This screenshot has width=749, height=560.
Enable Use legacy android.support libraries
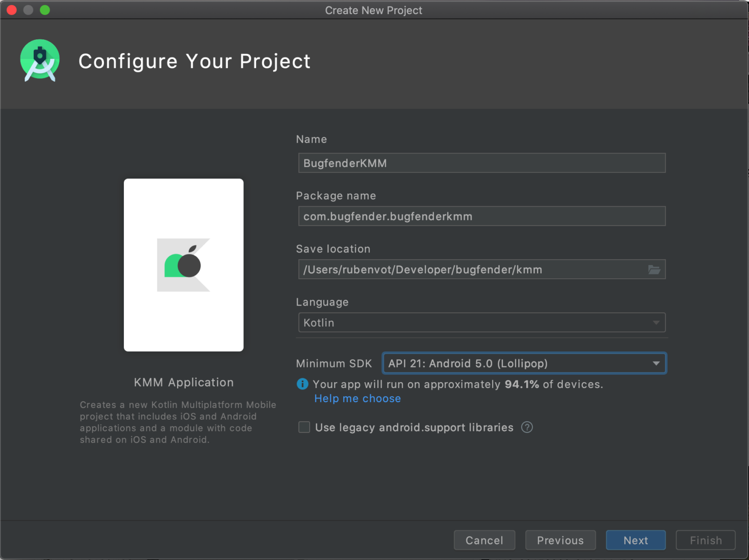304,427
